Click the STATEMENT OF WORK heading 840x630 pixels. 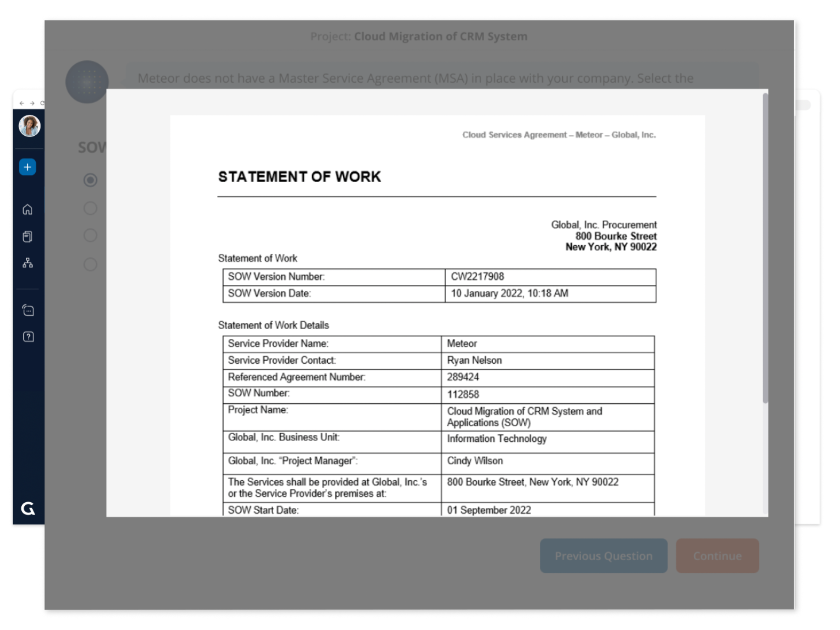click(x=299, y=176)
